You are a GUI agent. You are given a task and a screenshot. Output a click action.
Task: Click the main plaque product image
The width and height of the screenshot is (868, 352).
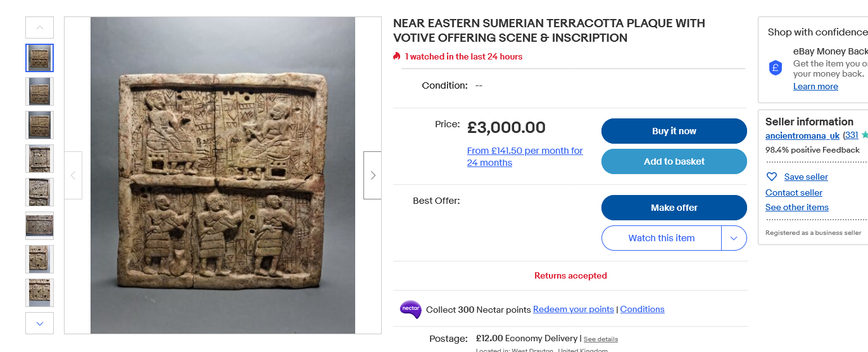pos(223,175)
